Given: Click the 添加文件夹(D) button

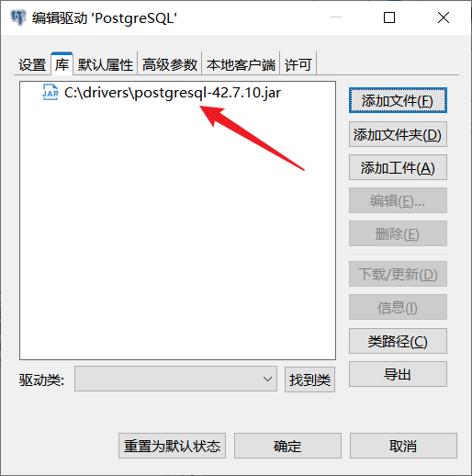Looking at the screenshot, I should tap(398, 134).
